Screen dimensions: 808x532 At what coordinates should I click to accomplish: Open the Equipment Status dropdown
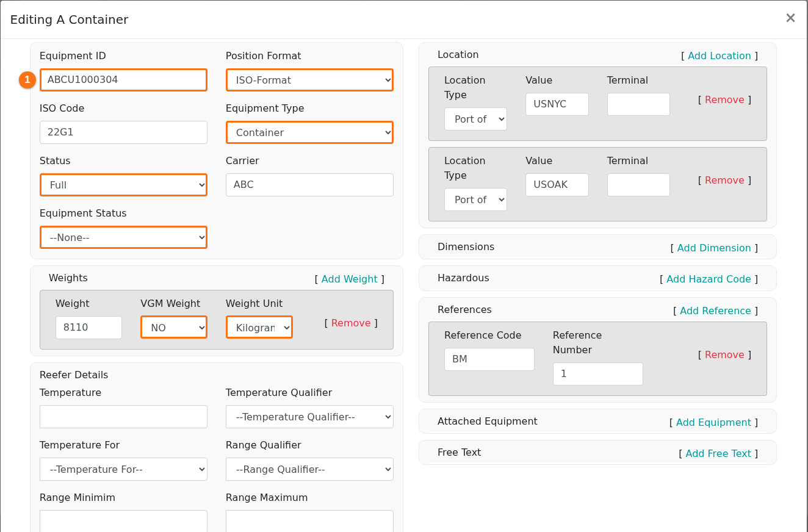coord(123,237)
